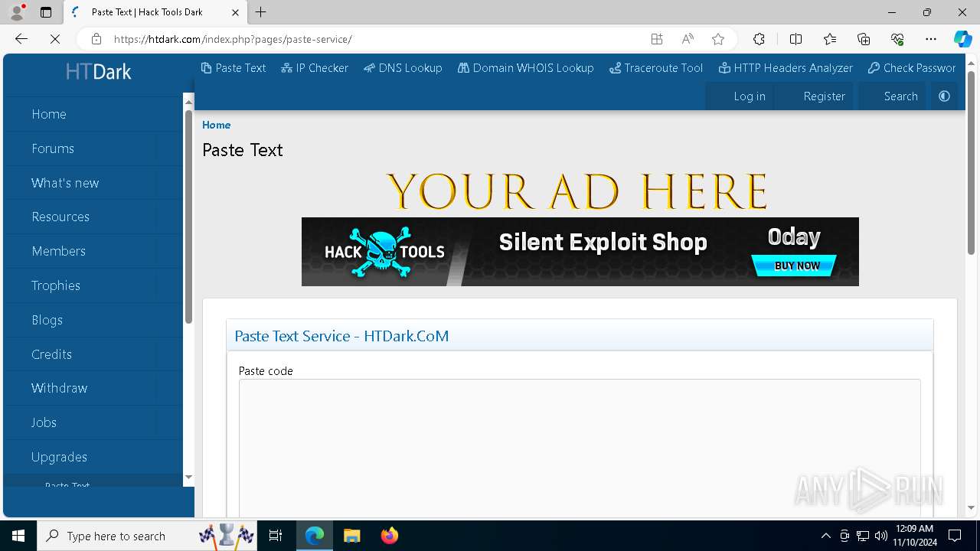Image resolution: width=980 pixels, height=551 pixels.
Task: Open Domain WHOIS Lookup tool
Action: 525,68
